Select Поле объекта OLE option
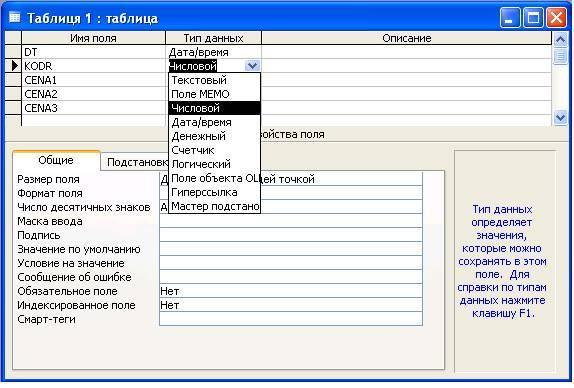The width and height of the screenshot is (574, 388). click(215, 178)
